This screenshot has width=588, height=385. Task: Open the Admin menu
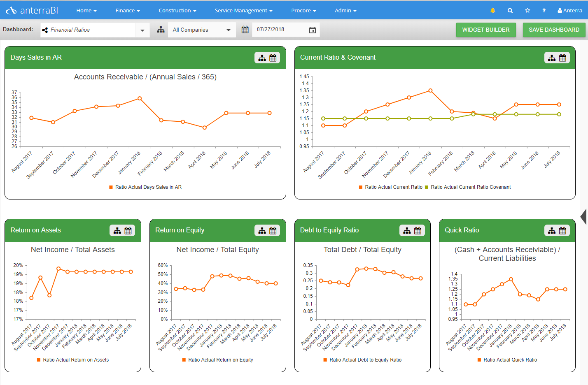345,11
